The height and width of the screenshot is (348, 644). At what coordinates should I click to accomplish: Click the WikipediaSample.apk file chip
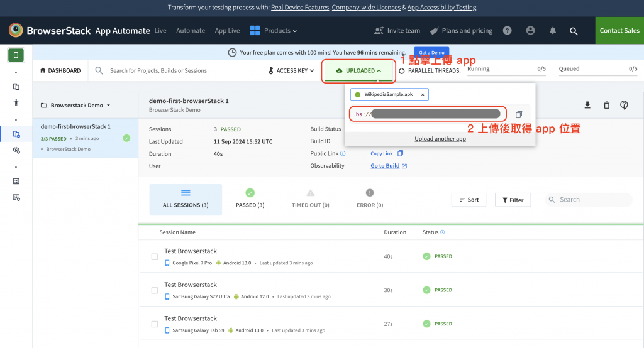389,94
